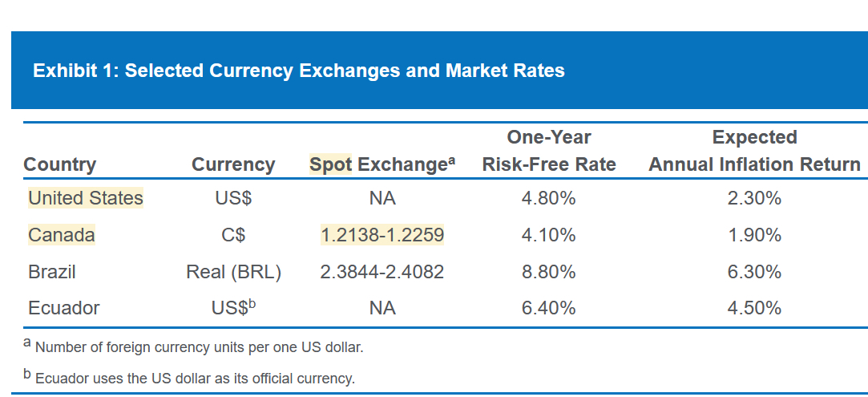Click the C$ currency cell
The height and width of the screenshot is (397, 868).
point(233,235)
